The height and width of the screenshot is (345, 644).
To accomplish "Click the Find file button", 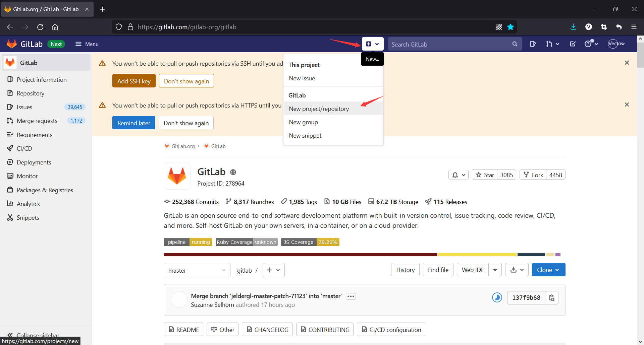I will (x=438, y=270).
